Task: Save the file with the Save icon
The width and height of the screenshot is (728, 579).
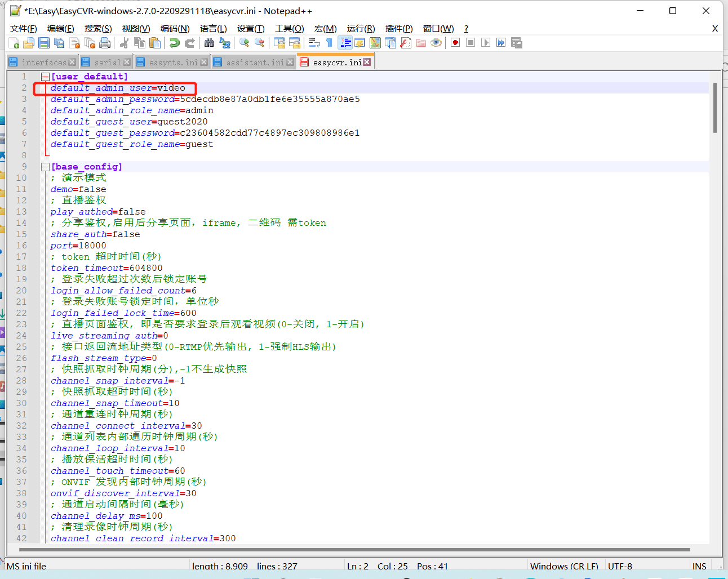Action: pos(44,43)
